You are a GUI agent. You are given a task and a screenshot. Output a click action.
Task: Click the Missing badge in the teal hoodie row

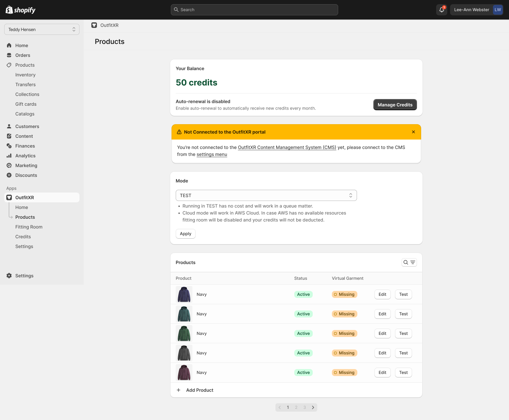click(344, 314)
